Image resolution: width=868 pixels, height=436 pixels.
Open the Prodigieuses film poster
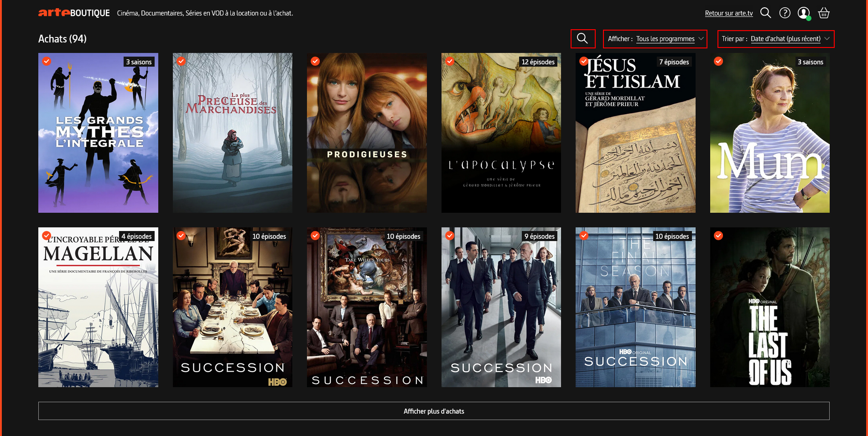[x=367, y=133]
